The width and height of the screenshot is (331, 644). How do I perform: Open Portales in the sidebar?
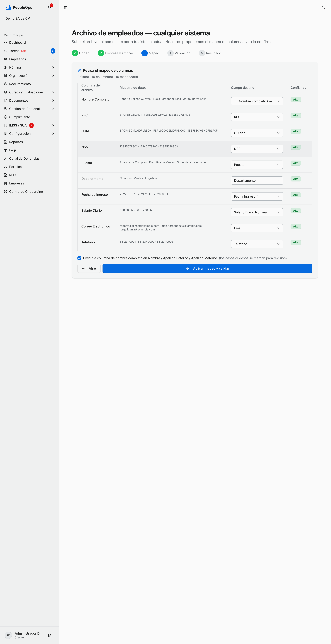[x=29, y=167]
